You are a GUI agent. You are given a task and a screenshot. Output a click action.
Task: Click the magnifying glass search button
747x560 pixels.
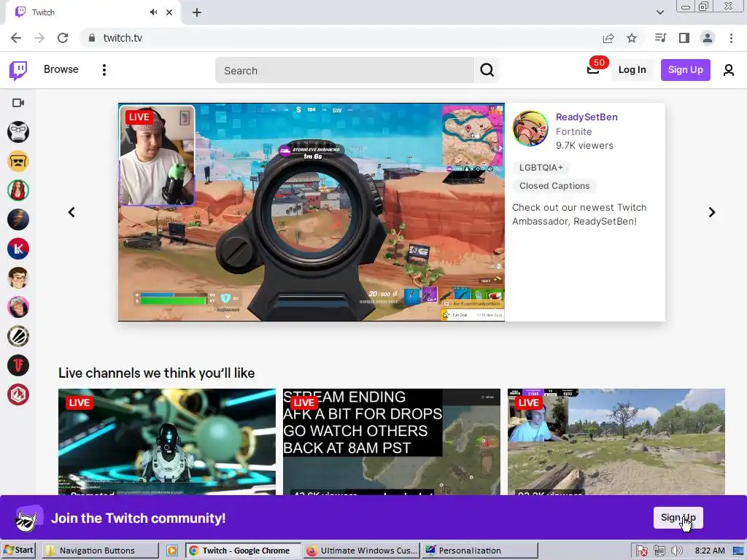tap(487, 71)
